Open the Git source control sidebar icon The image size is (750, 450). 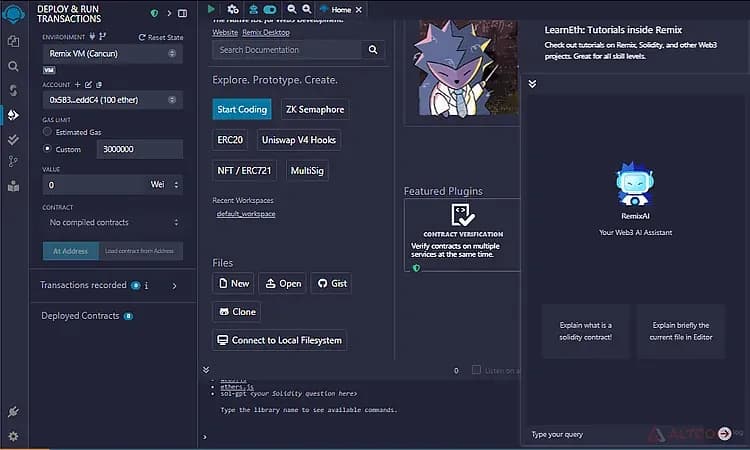13,162
